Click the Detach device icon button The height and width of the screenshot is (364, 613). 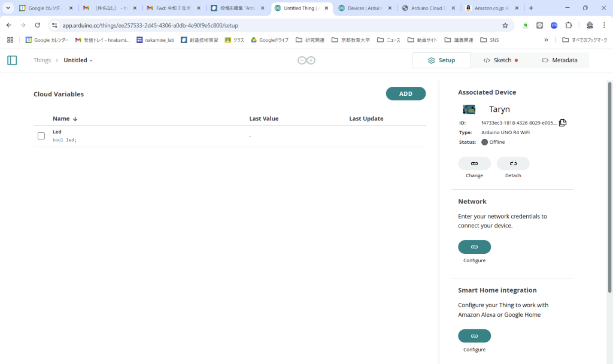tap(513, 163)
